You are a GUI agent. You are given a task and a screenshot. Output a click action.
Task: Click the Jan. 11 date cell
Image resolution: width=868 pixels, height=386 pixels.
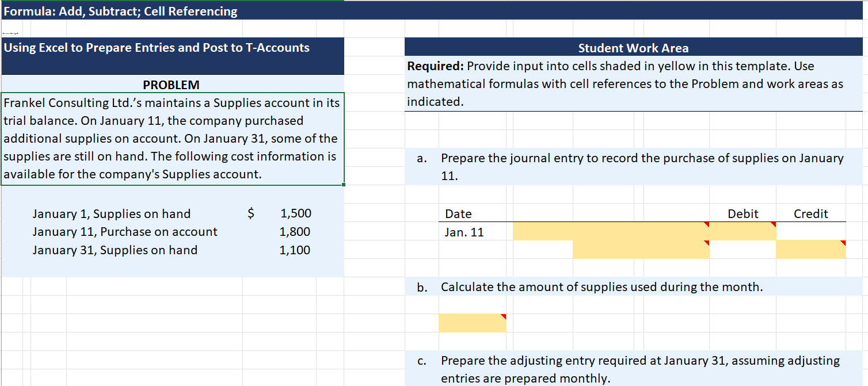click(x=463, y=231)
